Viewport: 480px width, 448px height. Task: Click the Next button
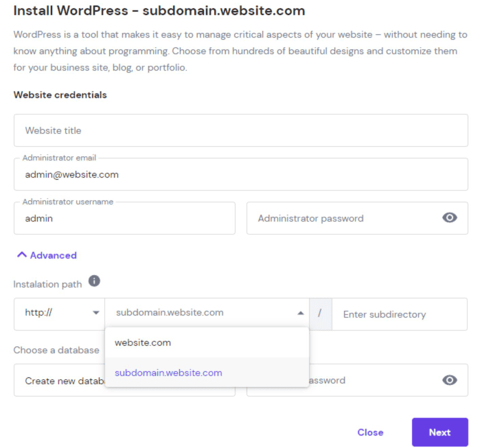[x=439, y=432]
